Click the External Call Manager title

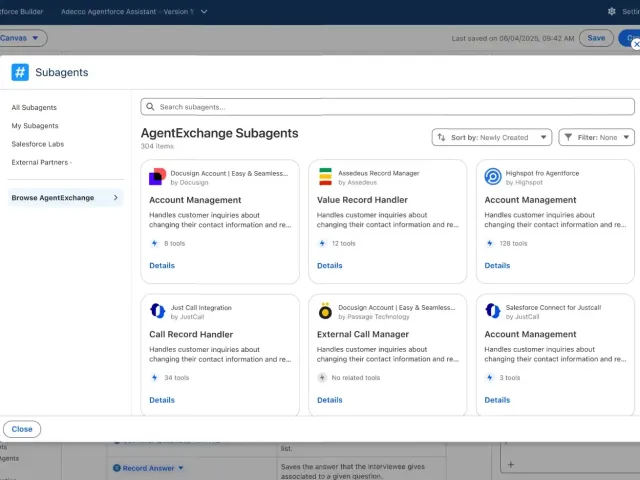tap(363, 334)
